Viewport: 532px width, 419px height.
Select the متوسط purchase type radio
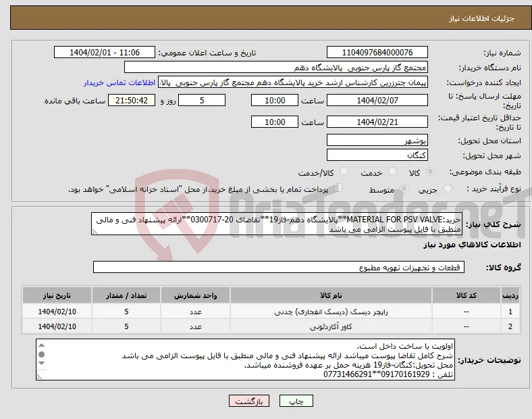click(x=404, y=188)
